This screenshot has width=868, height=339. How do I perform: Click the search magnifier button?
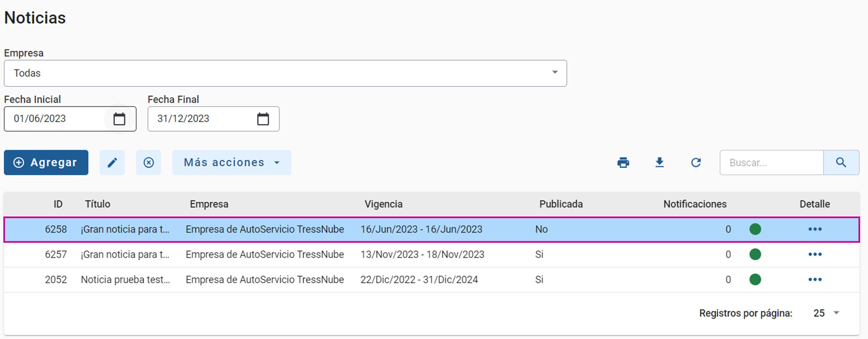coord(841,163)
